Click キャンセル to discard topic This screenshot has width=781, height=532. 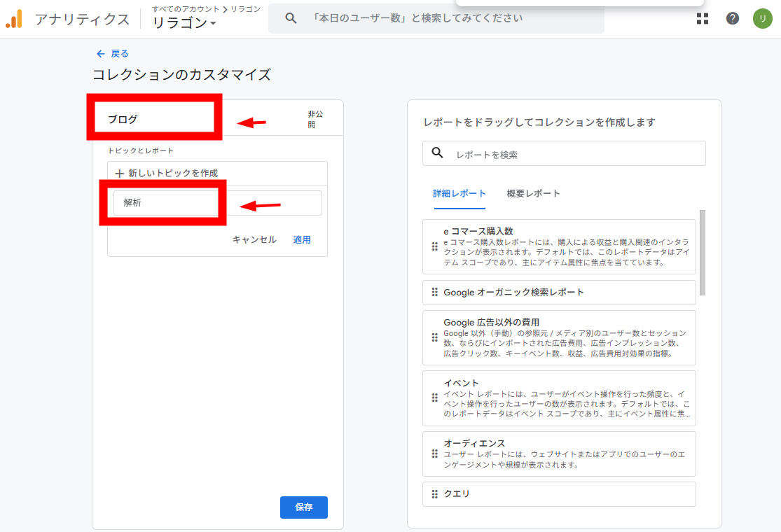(x=254, y=239)
